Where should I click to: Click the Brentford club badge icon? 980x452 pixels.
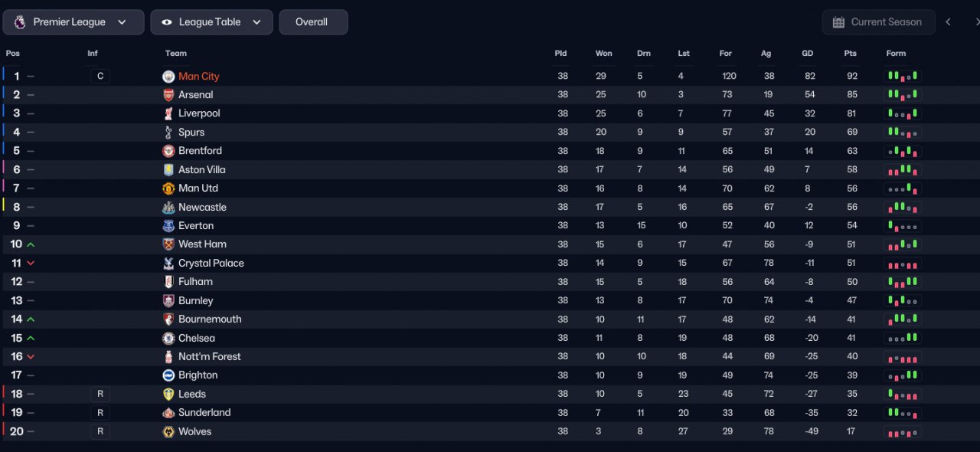[168, 151]
